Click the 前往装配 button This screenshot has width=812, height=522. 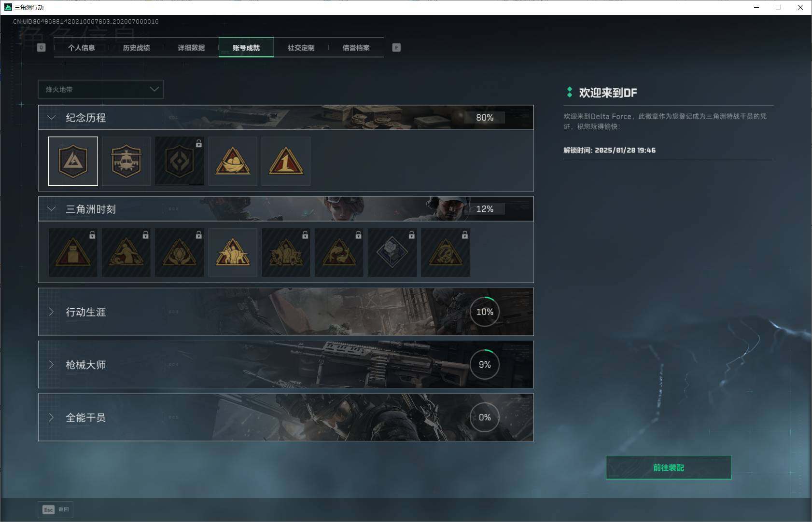669,467
